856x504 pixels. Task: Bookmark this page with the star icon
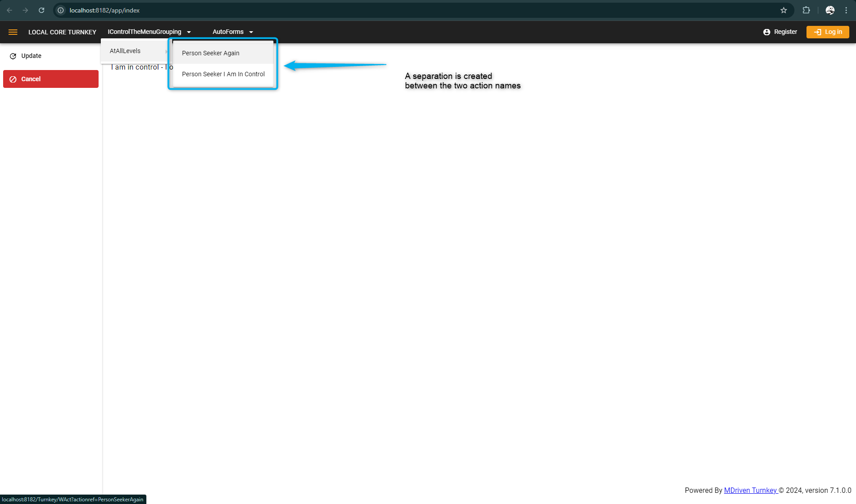(783, 10)
